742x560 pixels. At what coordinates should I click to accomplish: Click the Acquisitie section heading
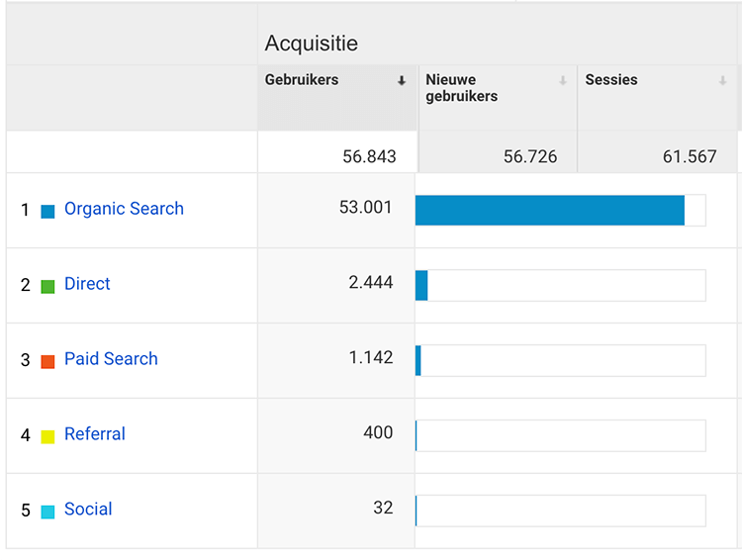pyautogui.click(x=312, y=44)
